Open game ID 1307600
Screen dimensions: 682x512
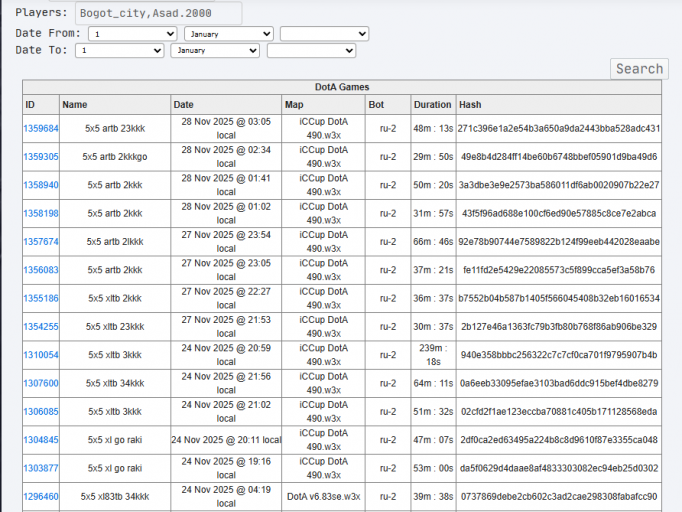tap(41, 383)
